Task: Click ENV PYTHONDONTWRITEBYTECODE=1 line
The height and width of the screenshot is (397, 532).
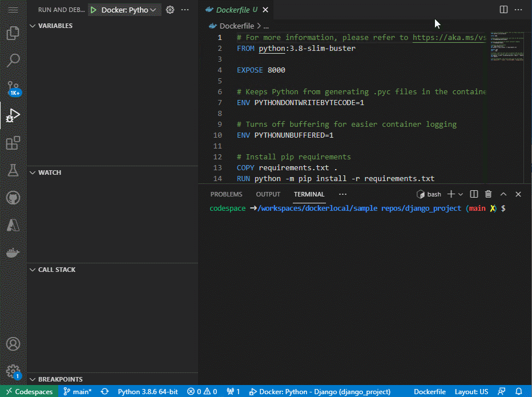Action: pyautogui.click(x=300, y=103)
